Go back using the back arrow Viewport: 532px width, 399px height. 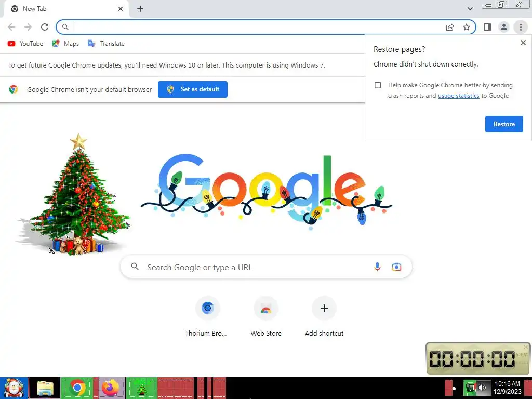tap(11, 27)
